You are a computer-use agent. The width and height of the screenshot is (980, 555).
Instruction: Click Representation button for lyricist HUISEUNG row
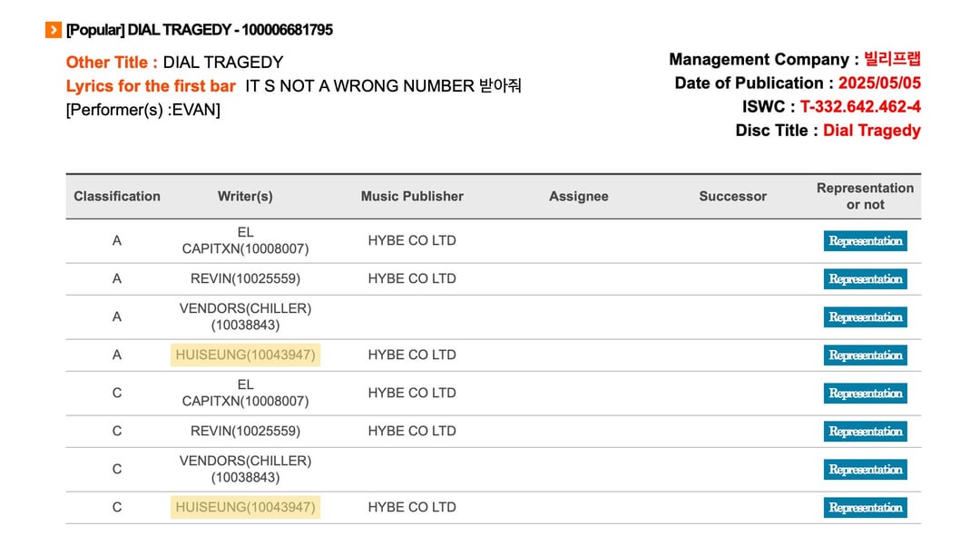[x=865, y=355]
